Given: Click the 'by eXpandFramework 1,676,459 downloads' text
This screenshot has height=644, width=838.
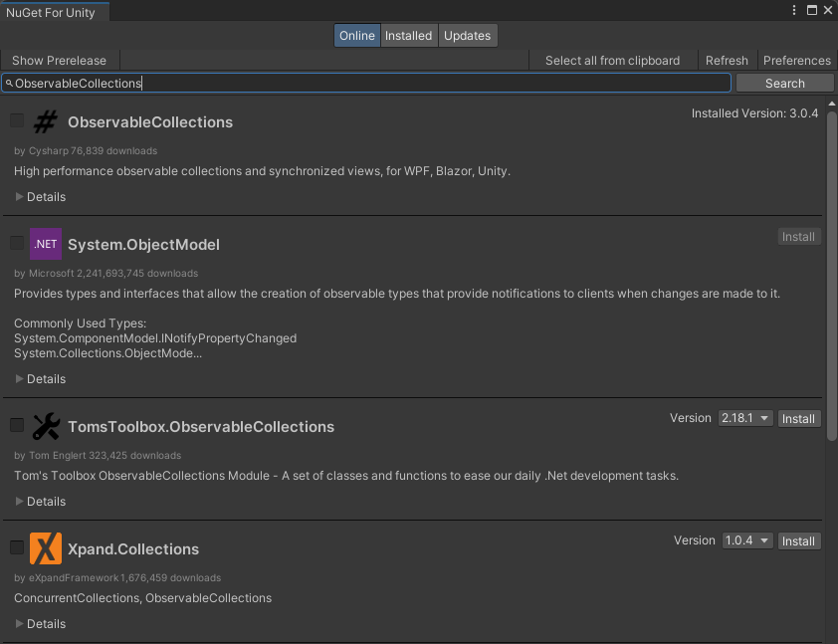Looking at the screenshot, I should pos(117,577).
